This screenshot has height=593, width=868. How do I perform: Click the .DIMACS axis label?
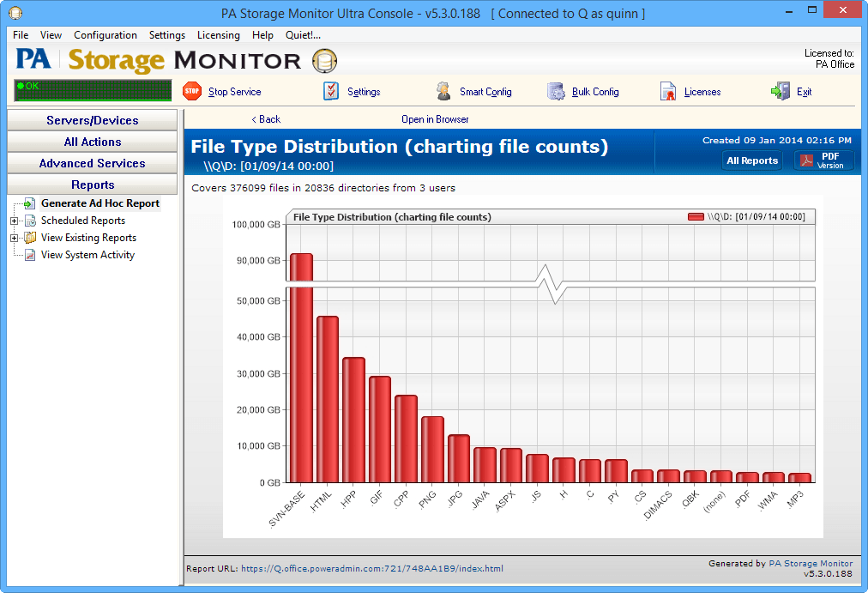pyautogui.click(x=658, y=505)
